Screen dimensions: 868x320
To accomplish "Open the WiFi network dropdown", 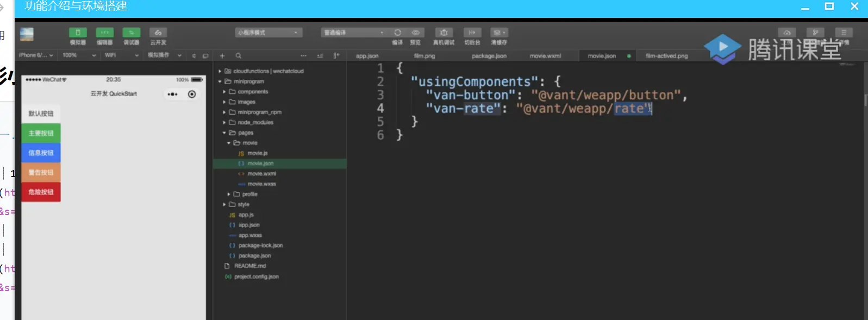I will [x=121, y=55].
